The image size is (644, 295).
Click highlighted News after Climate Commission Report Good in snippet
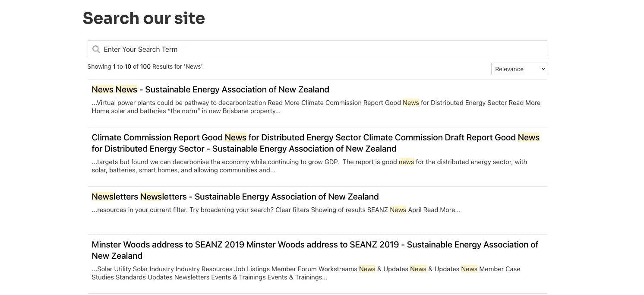[x=410, y=103]
